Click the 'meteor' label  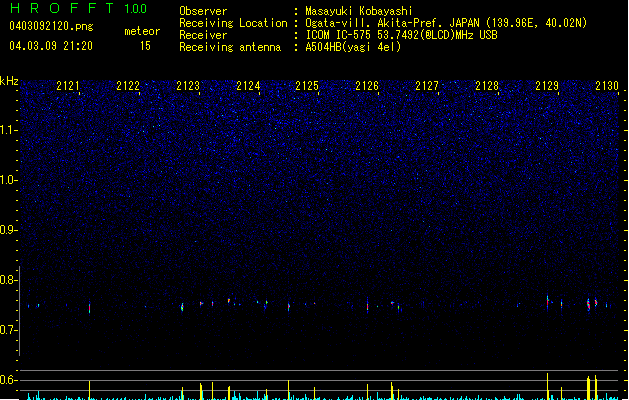click(x=142, y=31)
